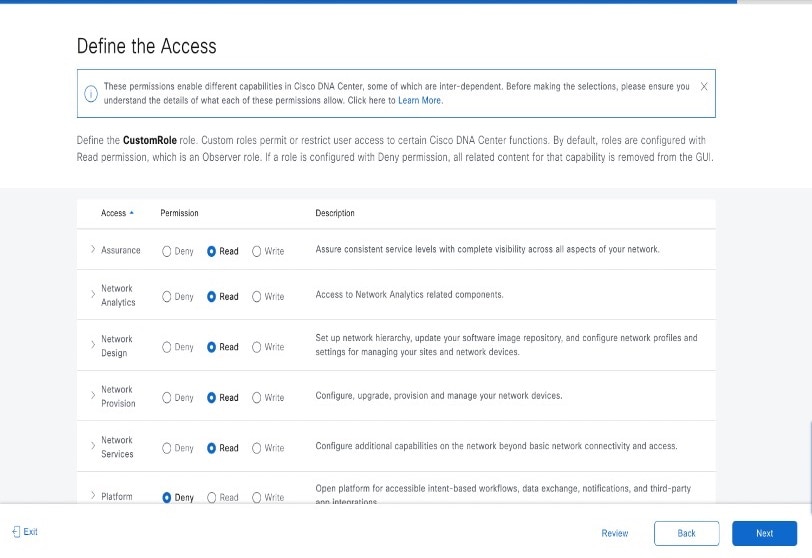Click the vertical scrollbar on the right edge
This screenshot has height=558, width=812.
pyautogui.click(x=810, y=467)
